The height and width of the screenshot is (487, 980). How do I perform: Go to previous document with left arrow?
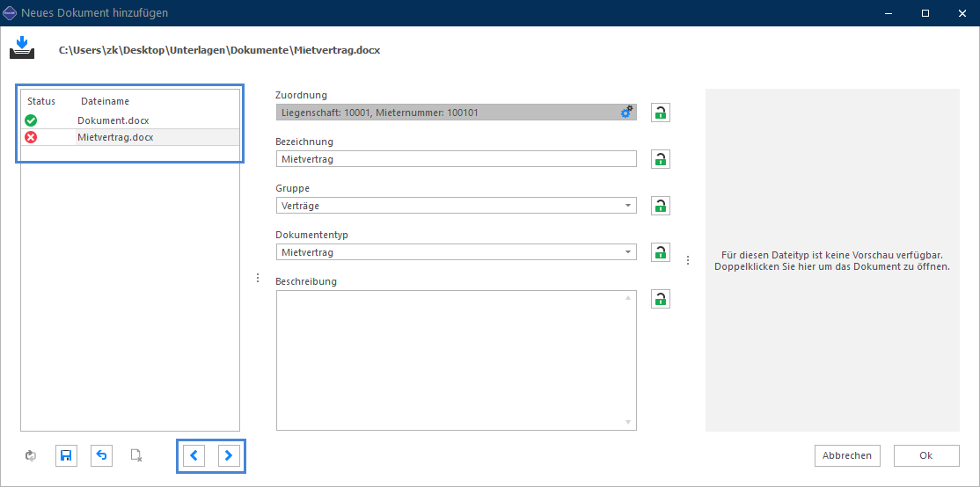(x=194, y=455)
